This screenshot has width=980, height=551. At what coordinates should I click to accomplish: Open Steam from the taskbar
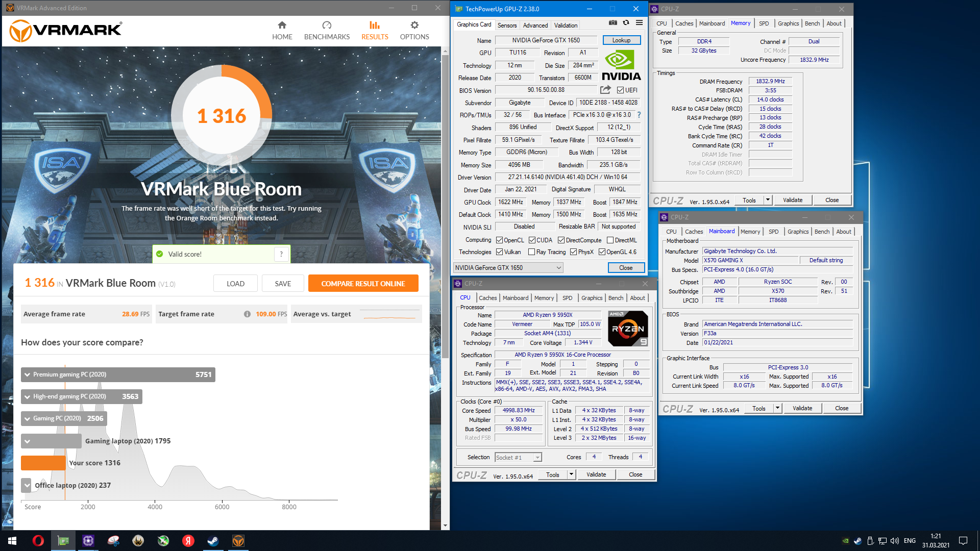click(213, 541)
